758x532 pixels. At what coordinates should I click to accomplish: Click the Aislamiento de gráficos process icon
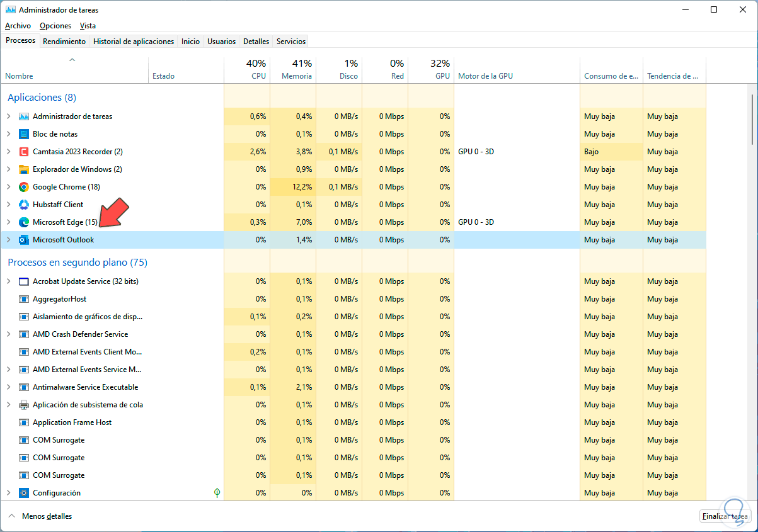(24, 317)
